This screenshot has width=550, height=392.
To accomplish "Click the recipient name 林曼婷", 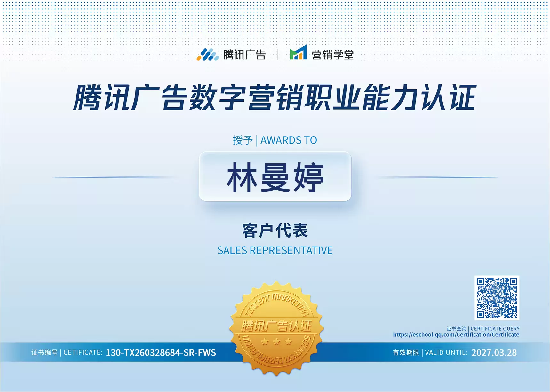I will pos(275,177).
